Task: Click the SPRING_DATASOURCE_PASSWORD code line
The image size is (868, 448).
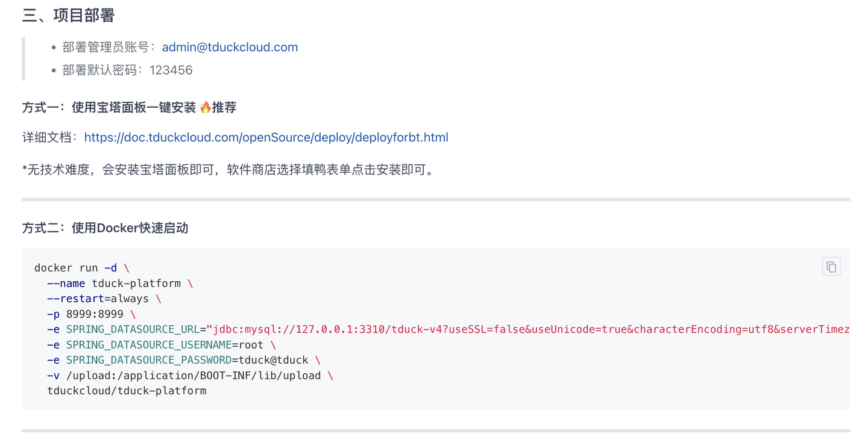Action: coord(184,360)
